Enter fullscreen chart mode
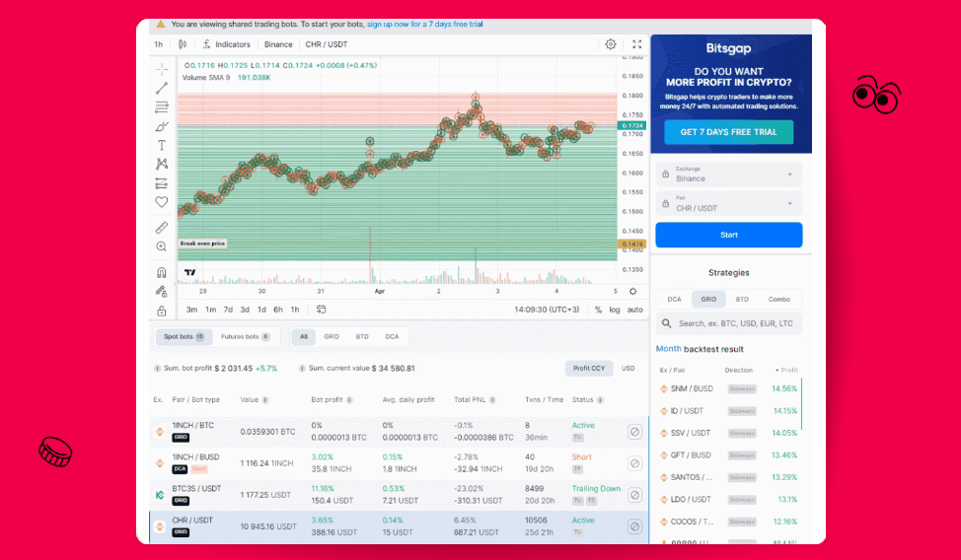 tap(636, 44)
